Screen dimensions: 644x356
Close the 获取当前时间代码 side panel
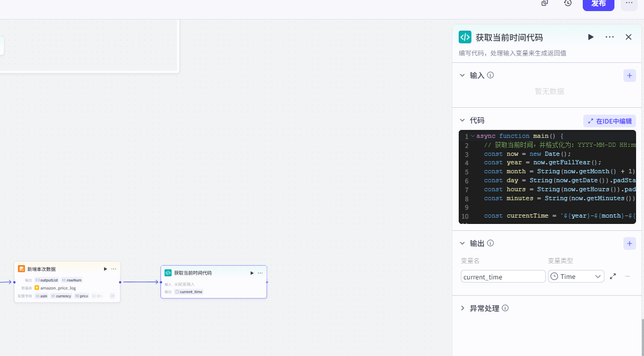[628, 37]
